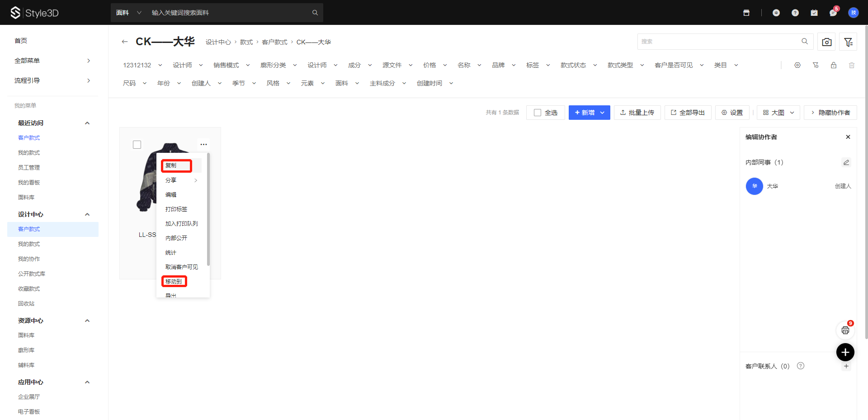Viewport: 868px width, 420px height.
Task: Open the advanced filter funnel icon
Action: 848,42
